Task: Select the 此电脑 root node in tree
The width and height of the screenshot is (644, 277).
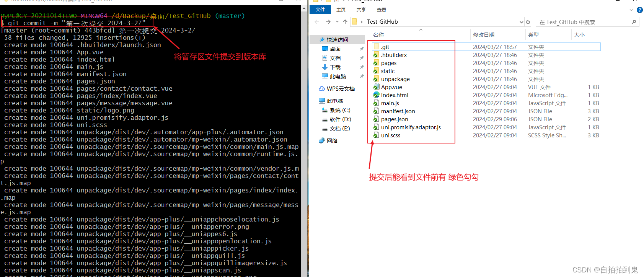Action: [335, 101]
